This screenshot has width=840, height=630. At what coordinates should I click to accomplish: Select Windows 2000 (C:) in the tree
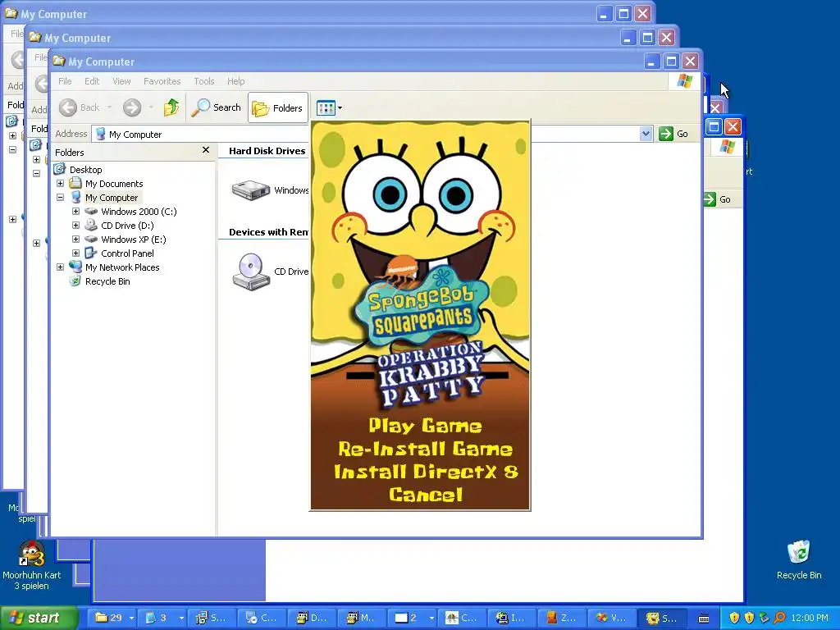pos(139,212)
